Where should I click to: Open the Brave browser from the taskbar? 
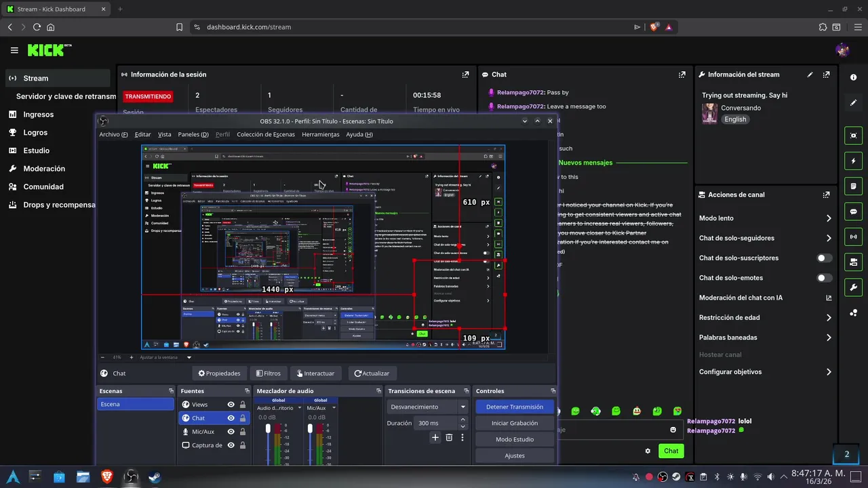pos(106,477)
